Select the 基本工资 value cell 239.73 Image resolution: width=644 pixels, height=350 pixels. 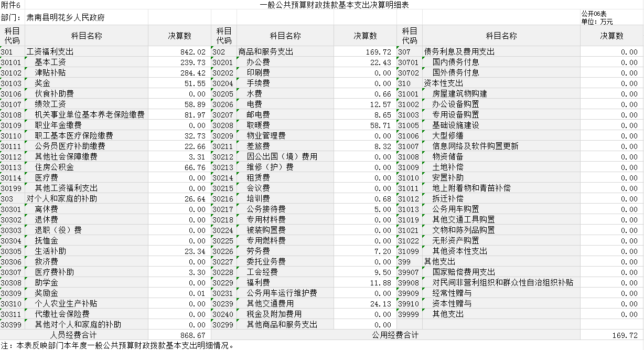coord(179,62)
